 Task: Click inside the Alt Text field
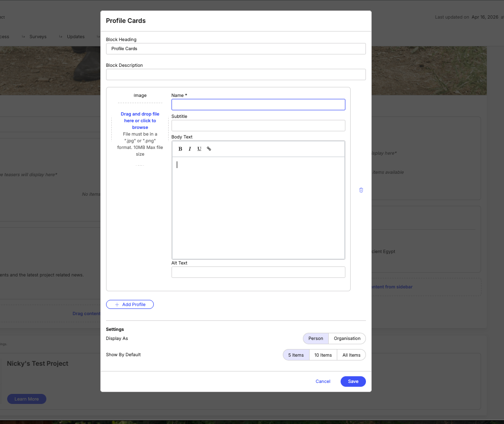(x=258, y=272)
